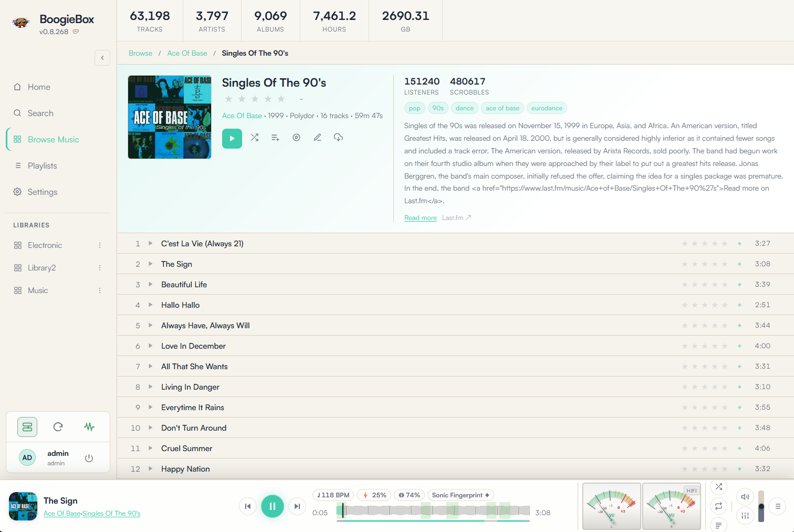The image size is (794, 532).
Task: Skip to previous track
Action: [x=248, y=506]
